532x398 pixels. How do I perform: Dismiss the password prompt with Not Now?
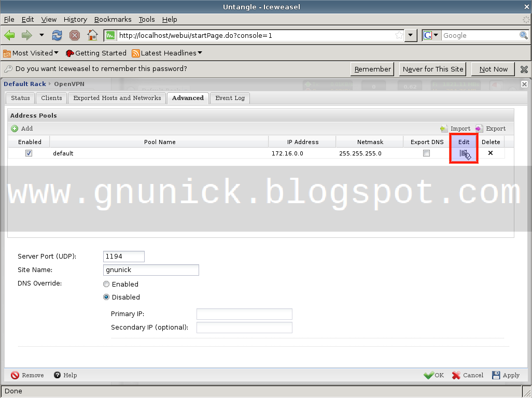pyautogui.click(x=492, y=68)
